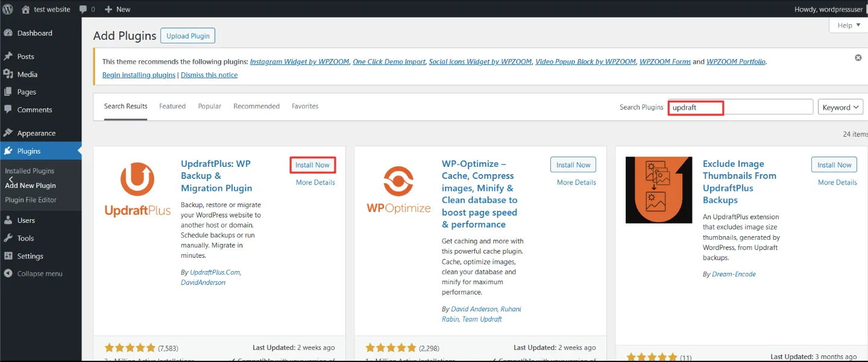The height and width of the screenshot is (362, 868).
Task: Click Dismiss this notice link
Action: point(209,75)
